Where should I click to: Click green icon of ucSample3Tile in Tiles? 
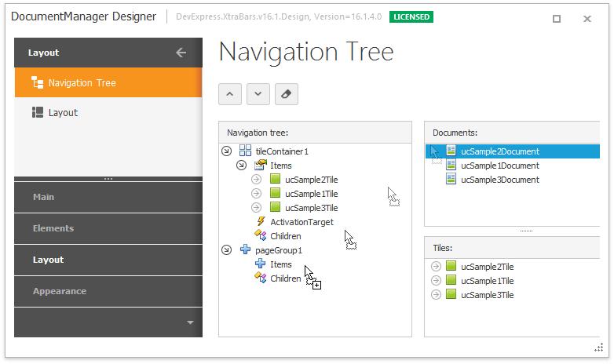pyautogui.click(x=451, y=294)
